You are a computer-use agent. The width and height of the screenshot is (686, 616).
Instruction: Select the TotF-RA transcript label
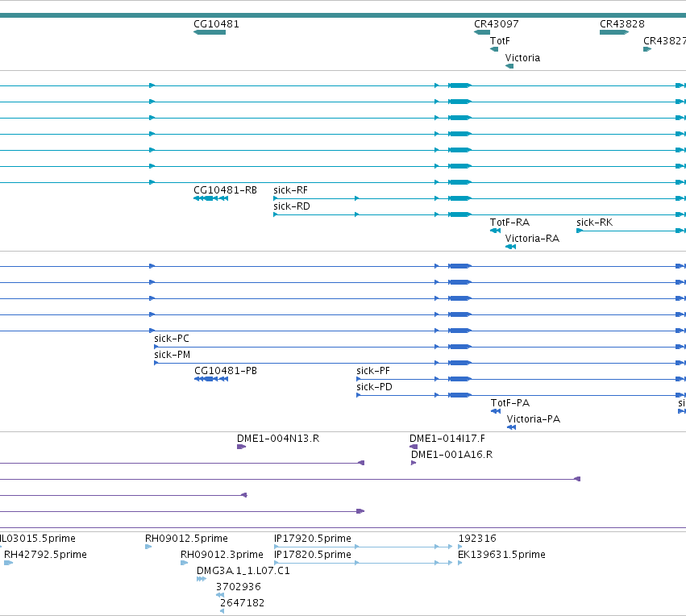(509, 223)
